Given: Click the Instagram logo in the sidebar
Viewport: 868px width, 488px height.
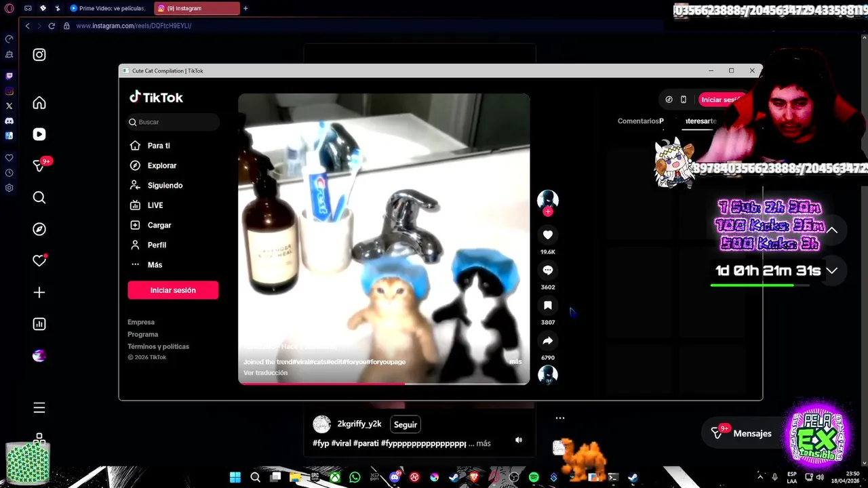Looking at the screenshot, I should point(39,55).
